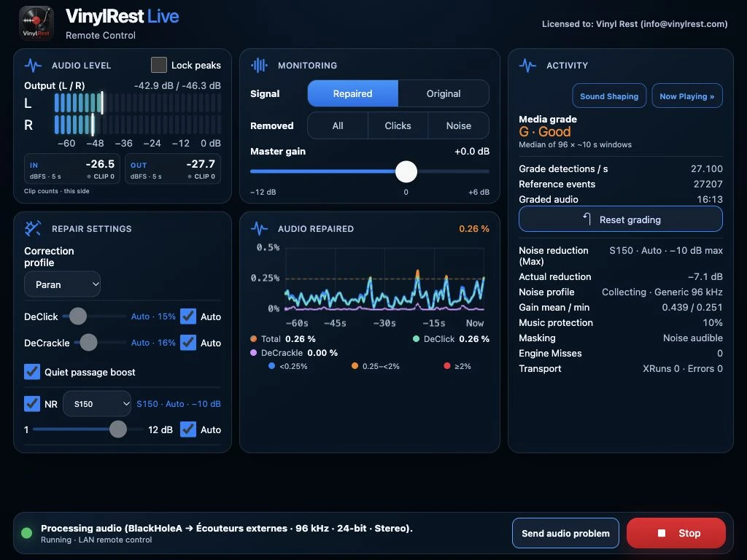Image resolution: width=747 pixels, height=560 pixels.
Task: Toggle the DeCrackle Auto checkbox
Action: pos(188,343)
